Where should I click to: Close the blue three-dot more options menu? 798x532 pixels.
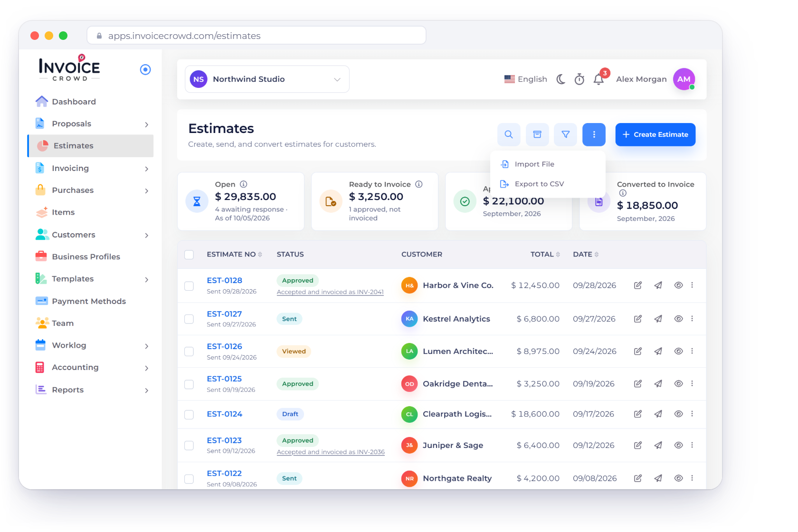(x=594, y=134)
